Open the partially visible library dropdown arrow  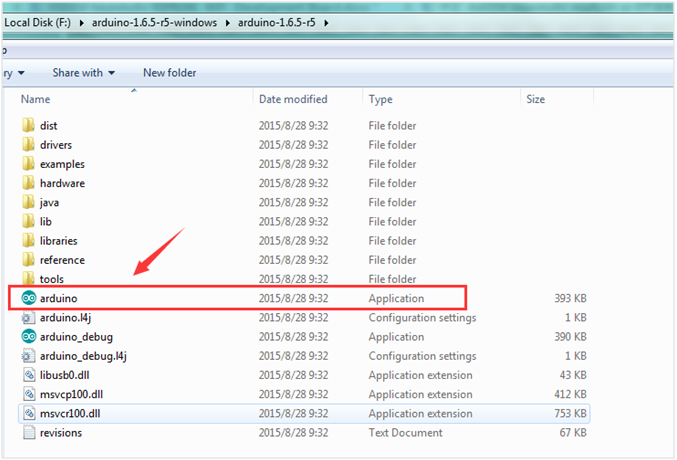click(x=21, y=73)
